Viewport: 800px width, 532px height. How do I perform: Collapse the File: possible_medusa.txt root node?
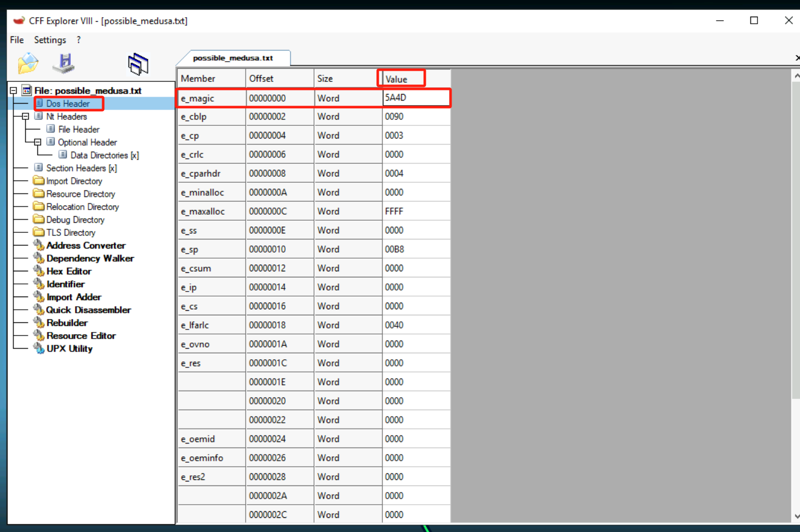point(14,91)
